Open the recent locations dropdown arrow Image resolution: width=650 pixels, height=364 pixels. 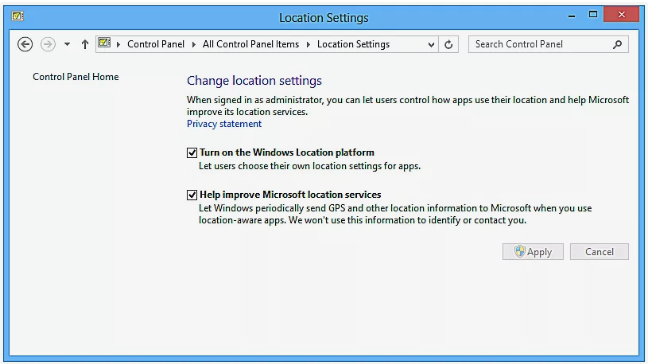(67, 44)
